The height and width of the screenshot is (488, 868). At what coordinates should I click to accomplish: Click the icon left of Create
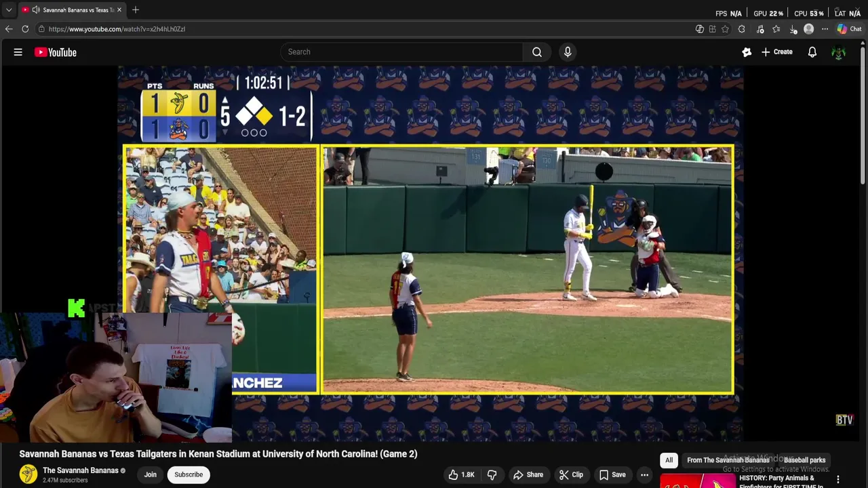pyautogui.click(x=747, y=52)
